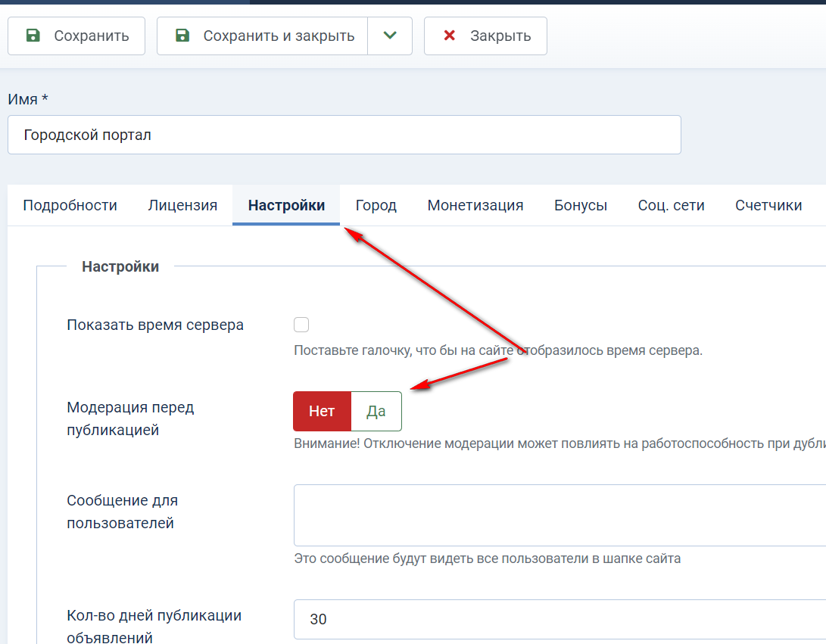
Task: Click the save icon on Сохранить и закрыть
Action: [x=182, y=36]
